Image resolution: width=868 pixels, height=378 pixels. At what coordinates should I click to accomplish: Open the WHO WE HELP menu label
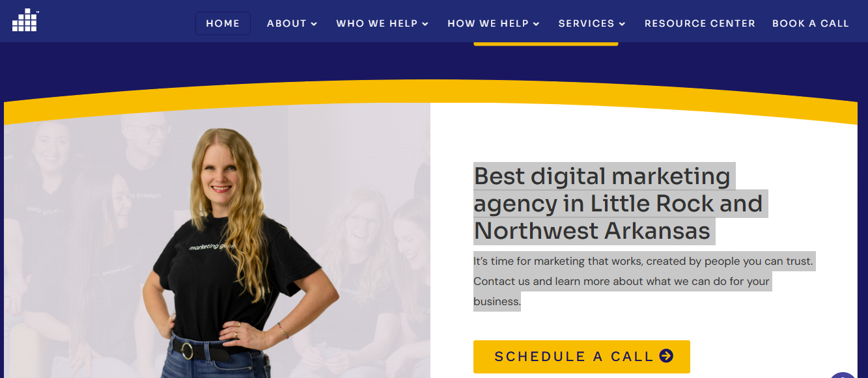377,23
